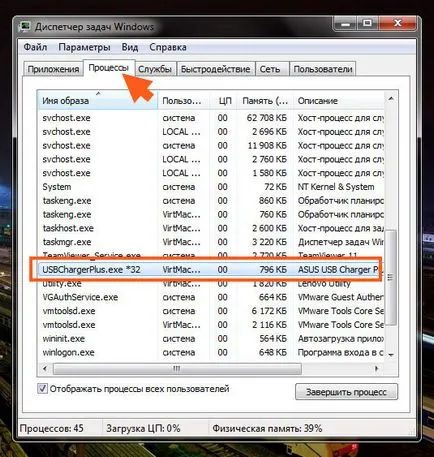Click the Процессов: 45 status entry

(52, 428)
